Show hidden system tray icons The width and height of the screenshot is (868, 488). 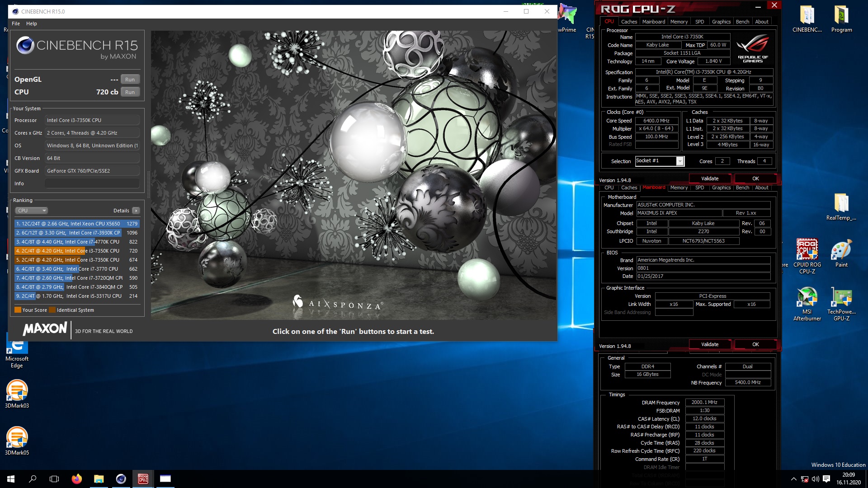793,479
